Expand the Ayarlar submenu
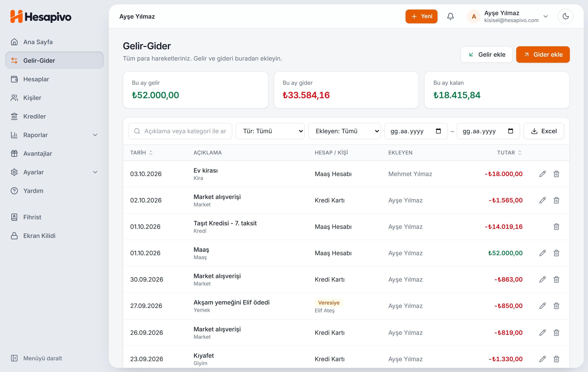This screenshot has height=372, width=588. pos(54,172)
